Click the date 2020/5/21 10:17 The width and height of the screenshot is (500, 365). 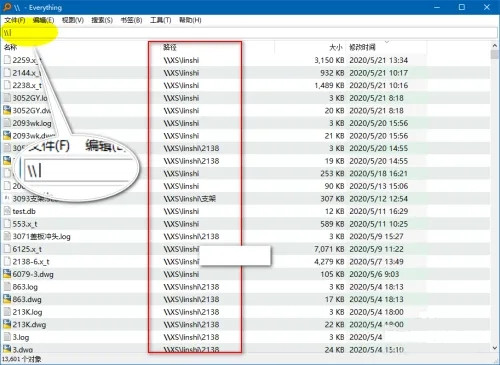coord(378,73)
